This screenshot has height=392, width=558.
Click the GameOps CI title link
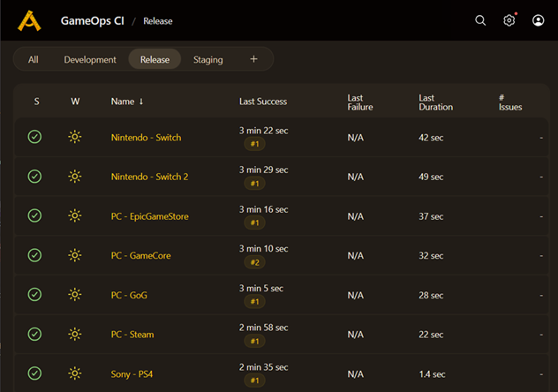click(x=92, y=21)
